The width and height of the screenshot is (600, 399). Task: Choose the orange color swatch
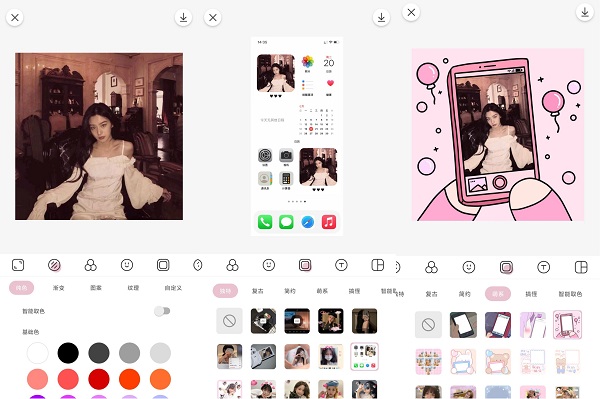160,379
